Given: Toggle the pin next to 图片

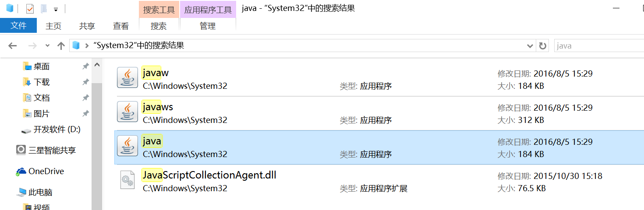Looking at the screenshot, I should point(85,114).
